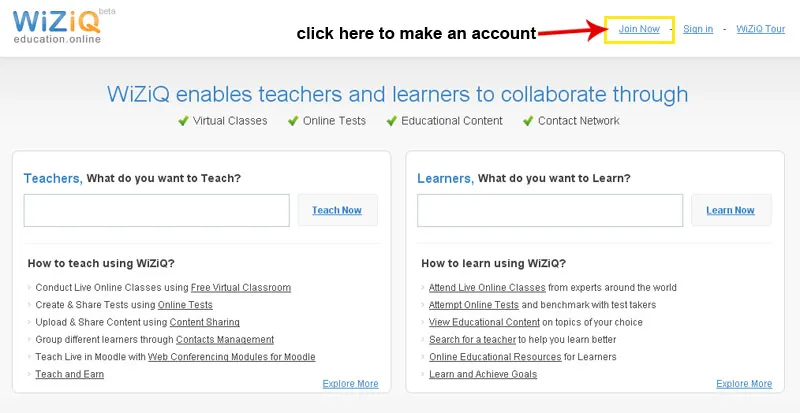800x413 pixels.
Task: Click the Search for a teacher link
Action: click(x=473, y=340)
